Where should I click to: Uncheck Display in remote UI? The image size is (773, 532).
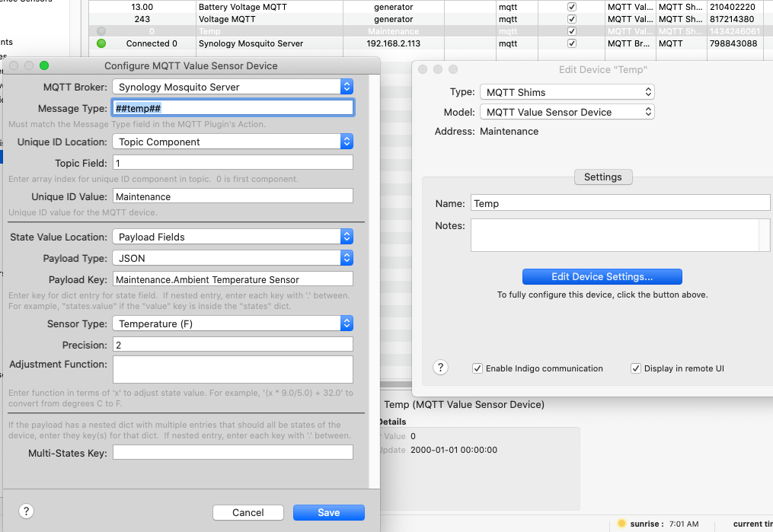pyautogui.click(x=636, y=368)
